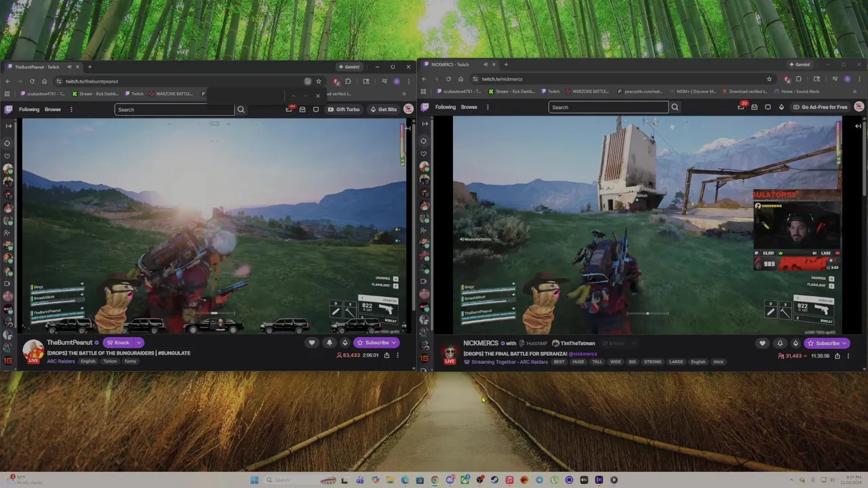Screen dimensions: 868x488
Task: Collapse left sidebar in TheBurntPeanut window
Action: pyautogui.click(x=8, y=125)
